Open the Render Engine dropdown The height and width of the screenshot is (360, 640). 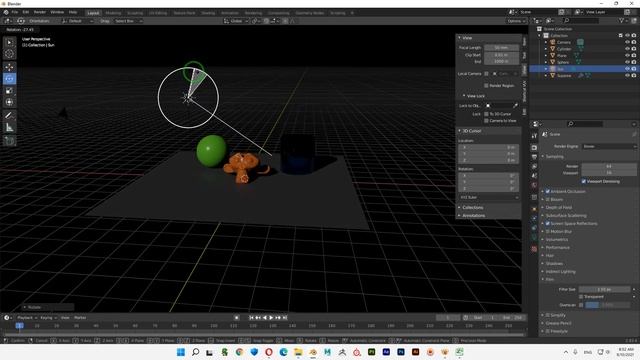pyautogui.click(x=609, y=146)
